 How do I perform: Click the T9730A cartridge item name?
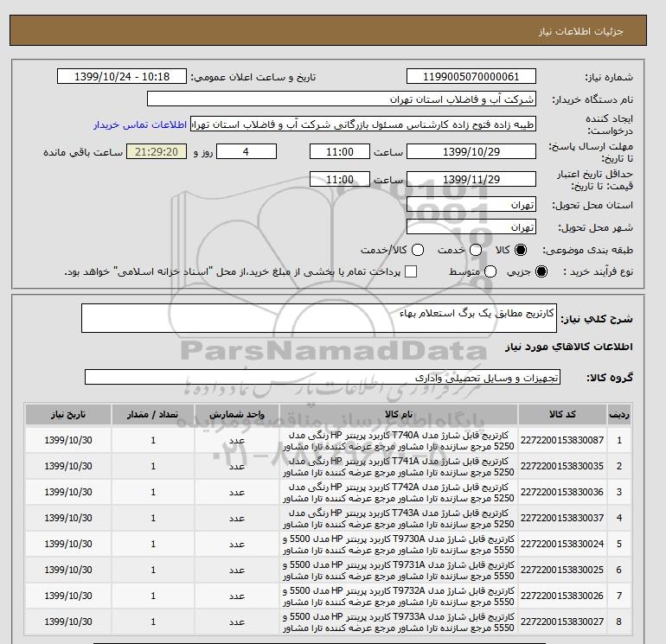point(399,545)
